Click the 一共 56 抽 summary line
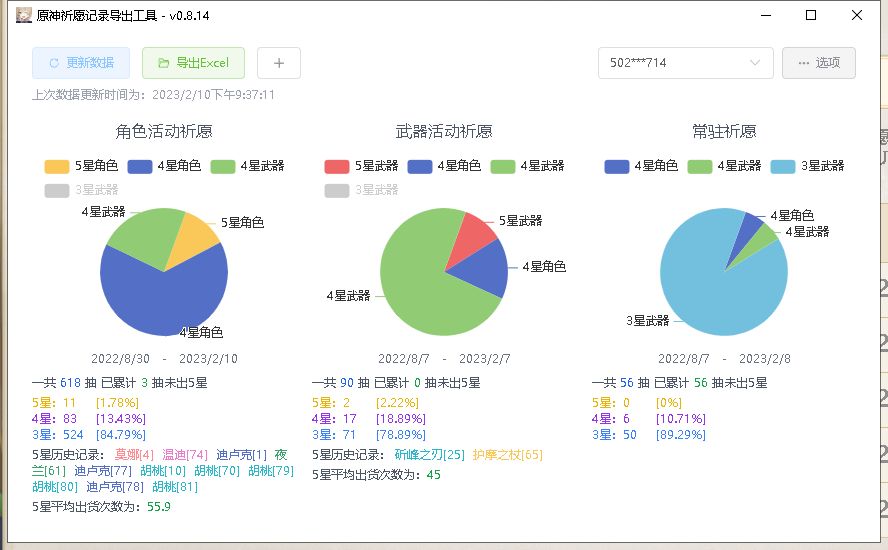 click(680, 383)
